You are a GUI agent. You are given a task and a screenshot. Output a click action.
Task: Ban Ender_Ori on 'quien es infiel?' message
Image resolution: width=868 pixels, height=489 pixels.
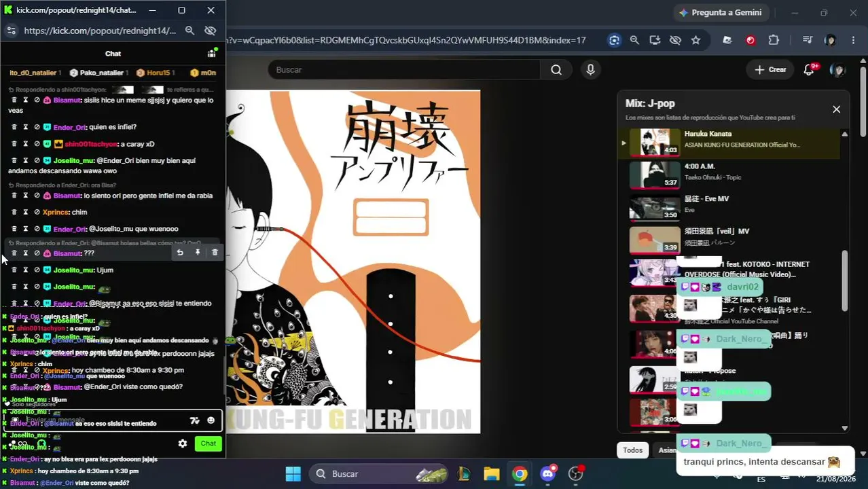37,127
